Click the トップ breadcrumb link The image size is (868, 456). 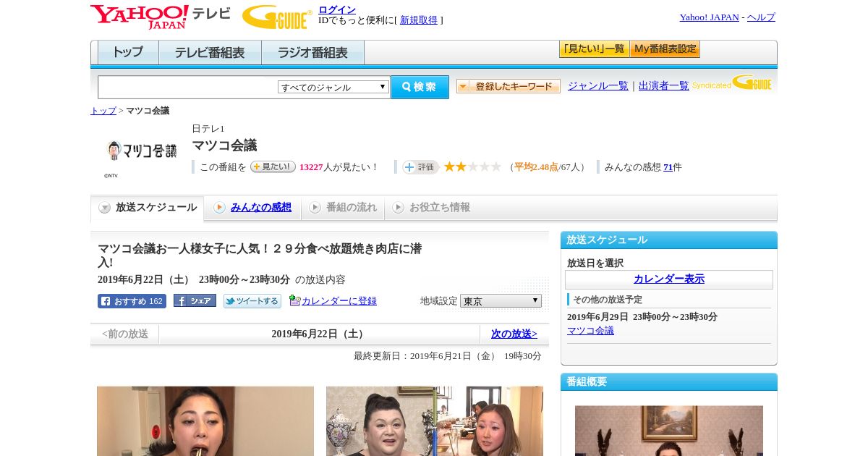coord(103,111)
